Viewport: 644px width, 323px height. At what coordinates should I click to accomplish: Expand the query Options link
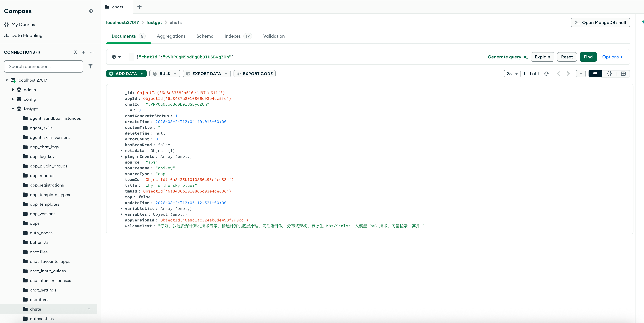612,57
